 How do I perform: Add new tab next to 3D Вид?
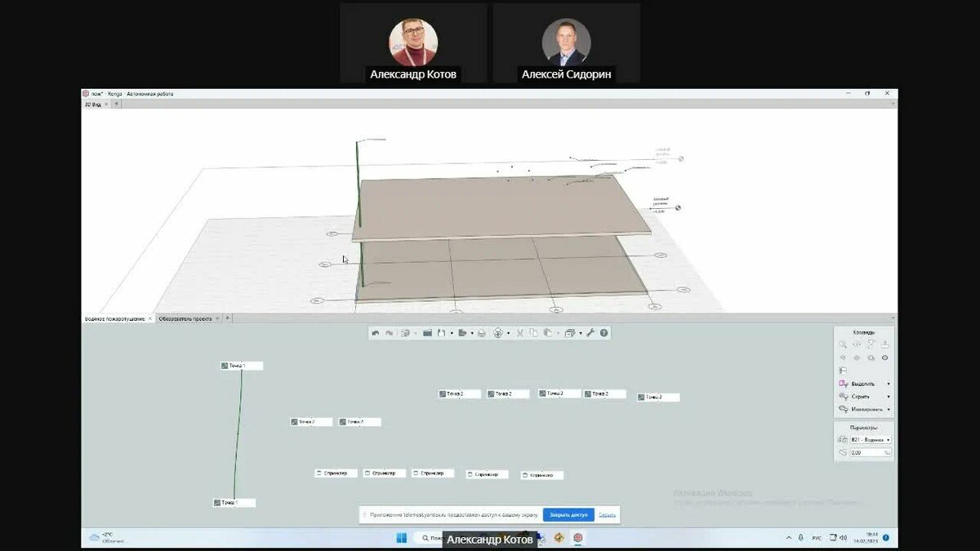(x=117, y=104)
